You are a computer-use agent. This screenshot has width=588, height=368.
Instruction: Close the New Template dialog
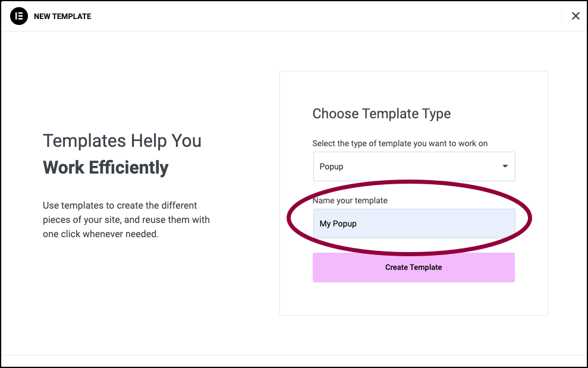point(576,16)
